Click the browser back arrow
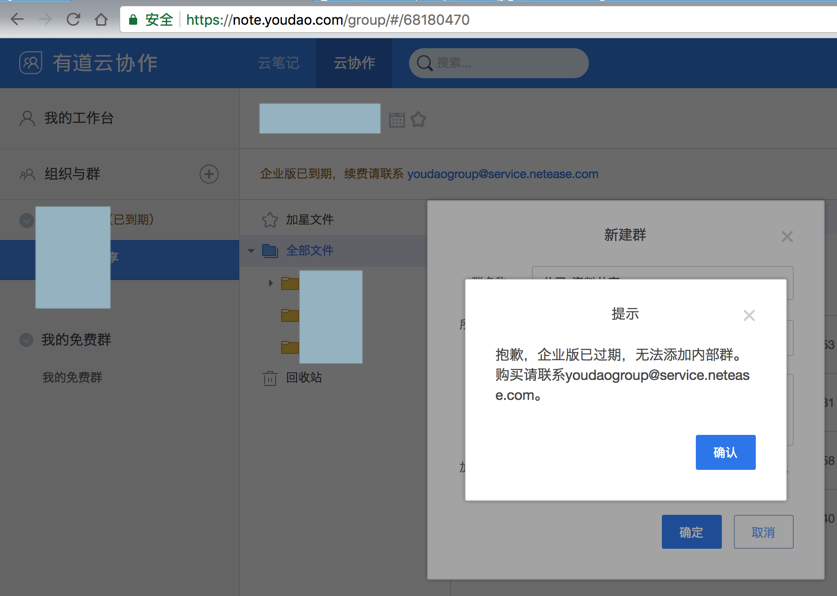Viewport: 837px width, 596px height. pos(18,20)
